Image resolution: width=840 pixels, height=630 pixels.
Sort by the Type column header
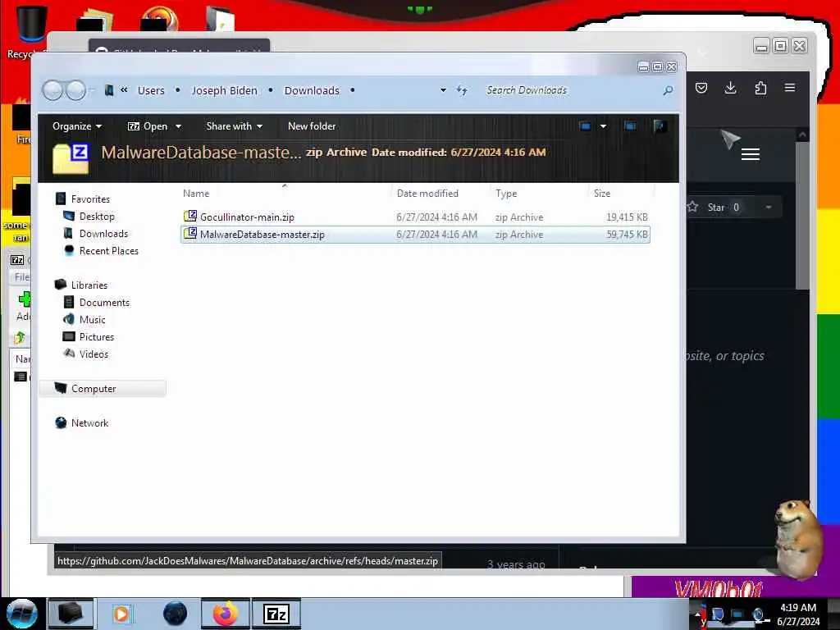[506, 194]
